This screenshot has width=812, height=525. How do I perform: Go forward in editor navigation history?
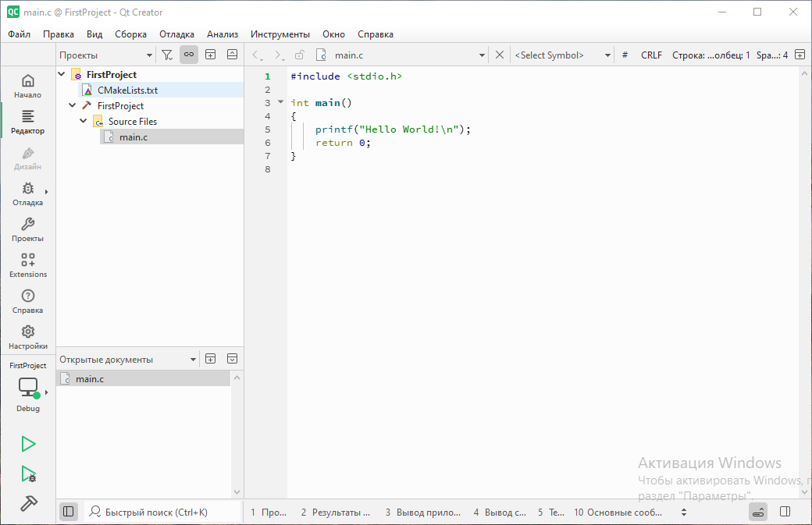pos(279,55)
